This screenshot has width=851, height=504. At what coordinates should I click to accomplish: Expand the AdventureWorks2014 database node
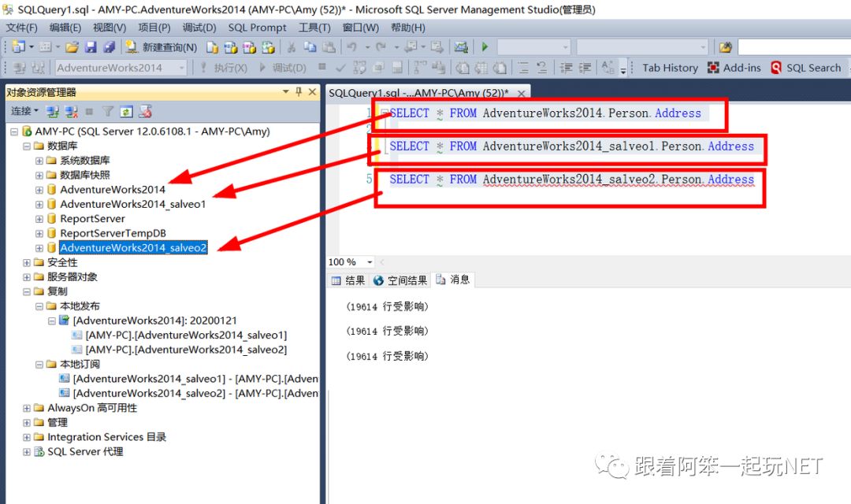pos(39,190)
